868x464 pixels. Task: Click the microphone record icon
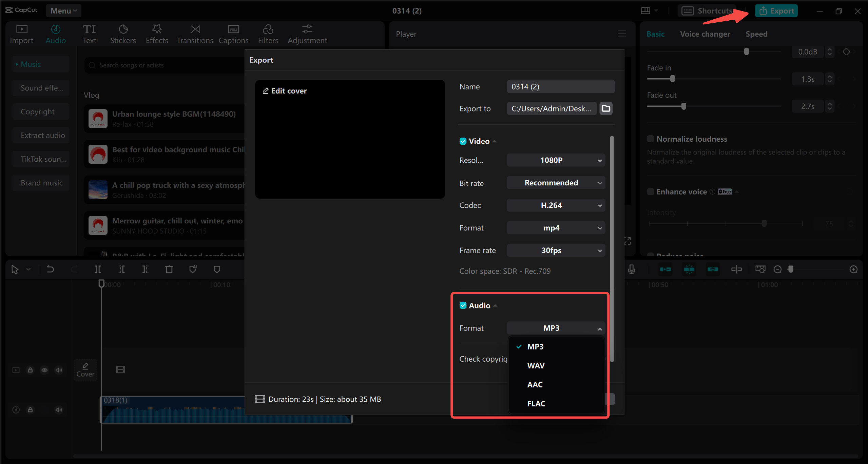click(x=631, y=269)
